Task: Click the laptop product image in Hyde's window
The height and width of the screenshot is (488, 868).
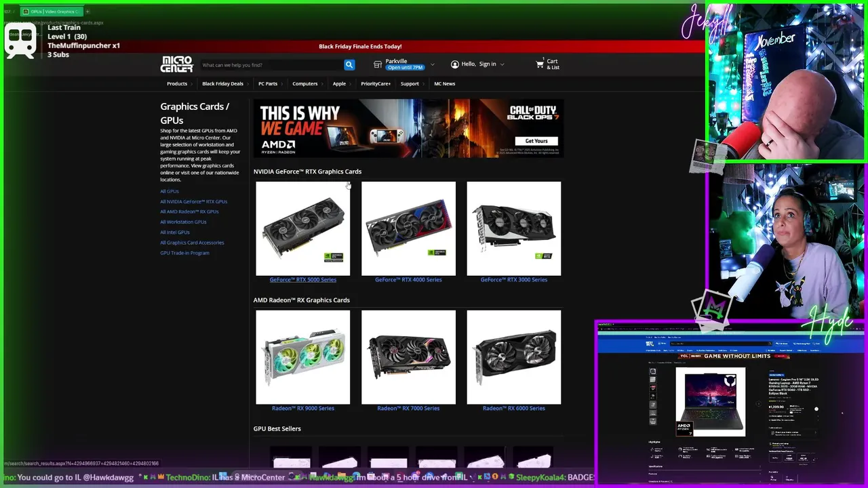Action: pyautogui.click(x=711, y=402)
